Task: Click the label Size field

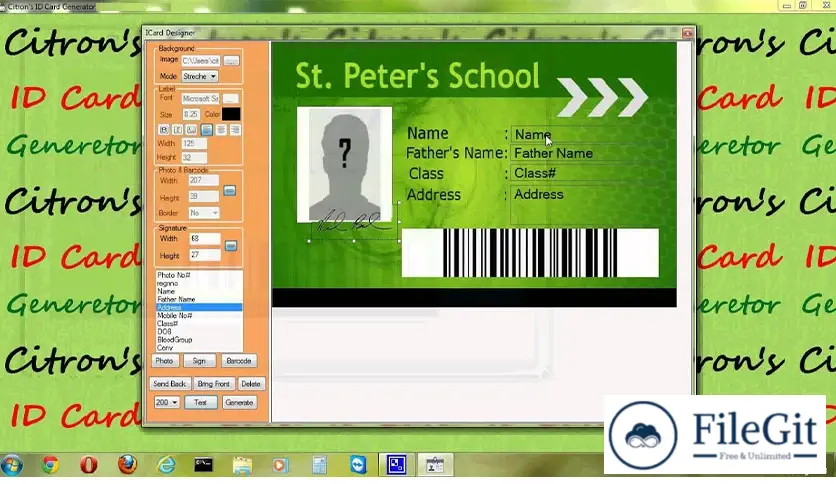Action: [x=191, y=114]
